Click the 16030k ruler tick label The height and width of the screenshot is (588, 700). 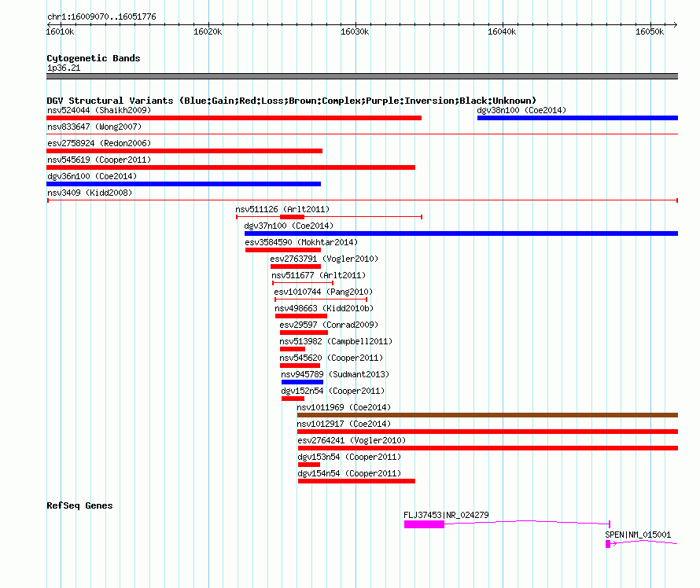coord(355,31)
